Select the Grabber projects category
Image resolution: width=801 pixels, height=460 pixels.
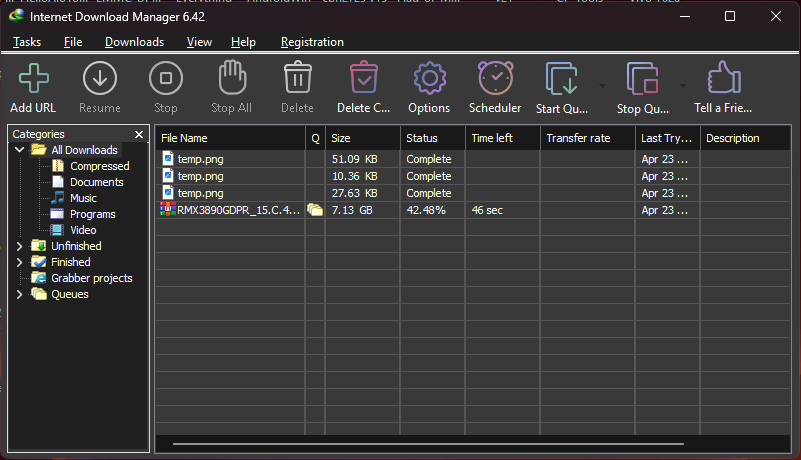(91, 278)
